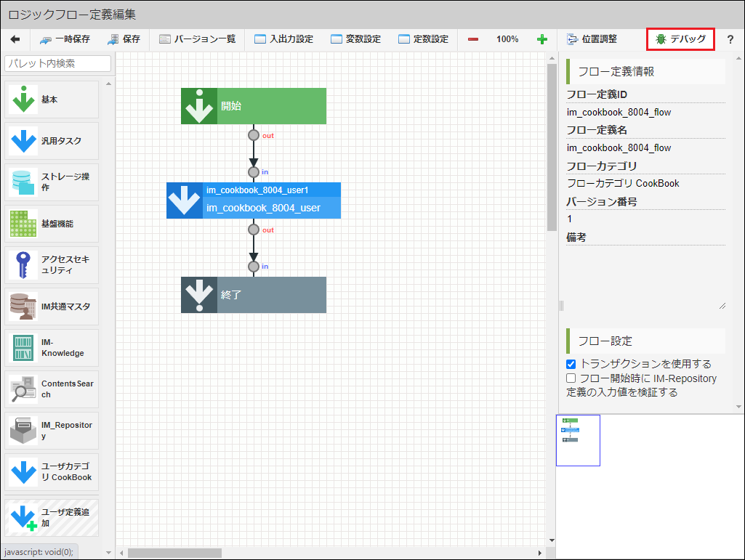
Task: Click the フロー定義名 value field
Action: tap(619, 148)
